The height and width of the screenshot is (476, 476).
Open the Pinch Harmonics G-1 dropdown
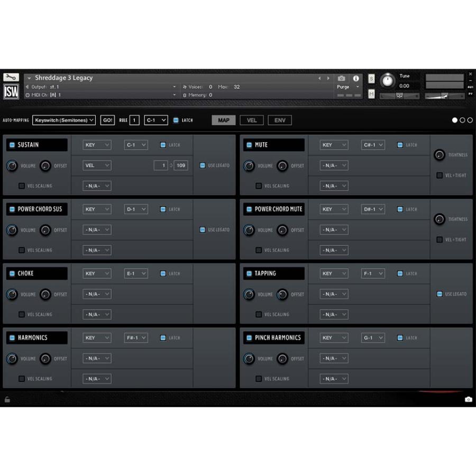coord(373,338)
